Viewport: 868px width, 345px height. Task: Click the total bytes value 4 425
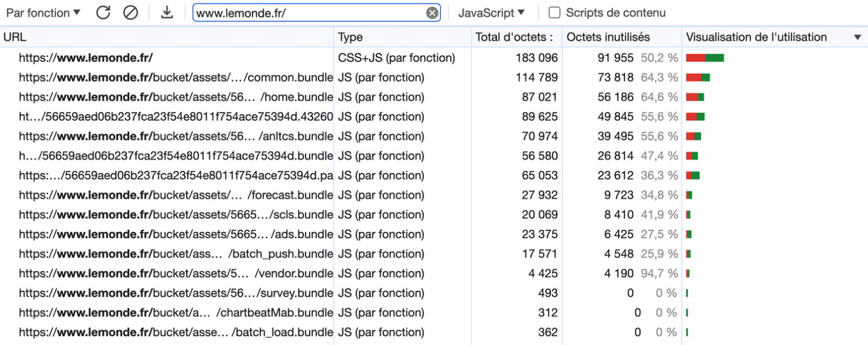click(543, 273)
